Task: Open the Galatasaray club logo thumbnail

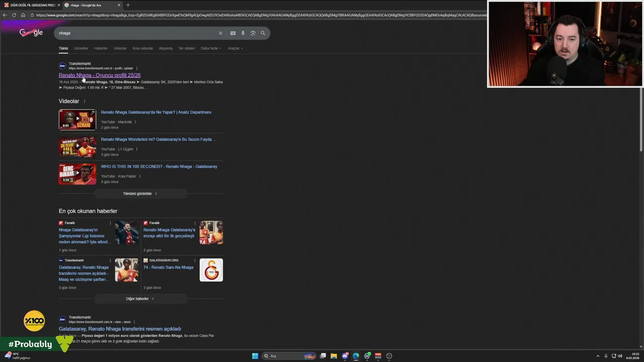Action: click(x=211, y=270)
